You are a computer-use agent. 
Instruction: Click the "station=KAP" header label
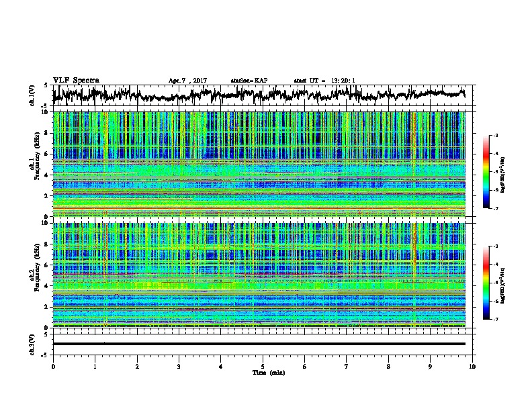tap(249, 81)
